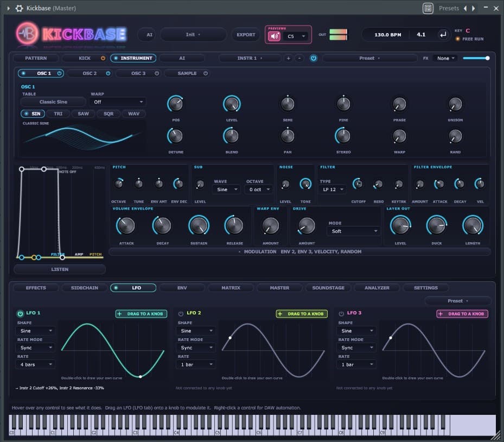Select the SIN waveform option
504x442 pixels.
[x=33, y=113]
